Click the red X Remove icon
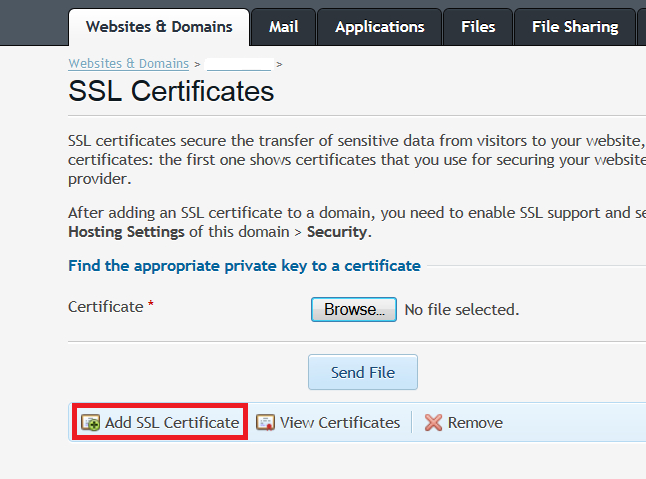Image resolution: width=646 pixels, height=479 pixels. 433,423
